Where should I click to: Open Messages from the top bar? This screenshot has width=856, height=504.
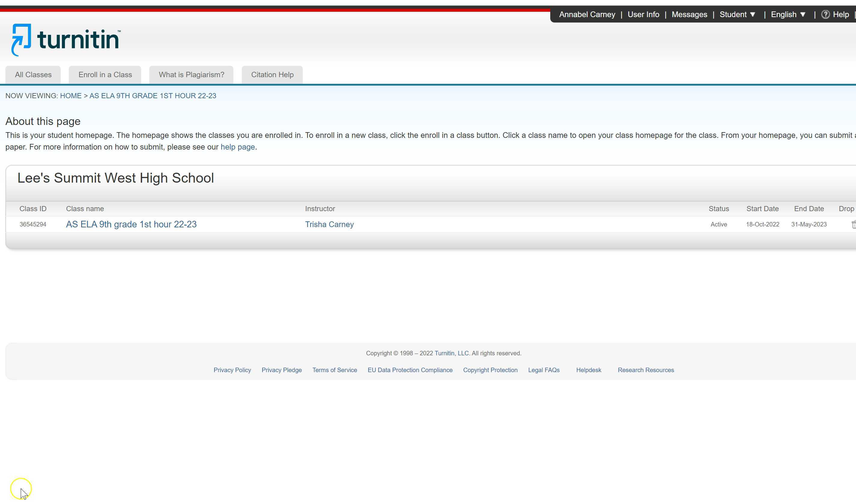tap(689, 14)
